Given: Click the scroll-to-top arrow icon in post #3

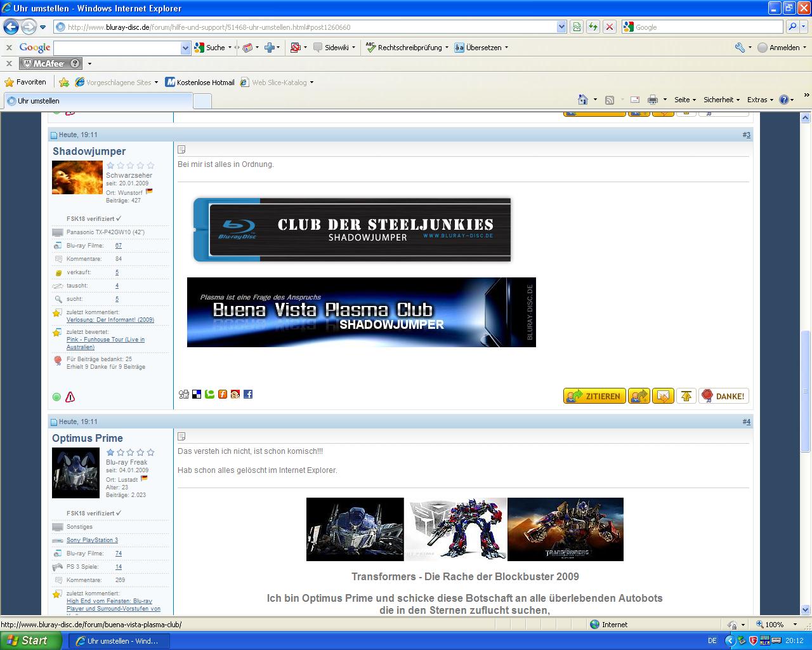Looking at the screenshot, I should pyautogui.click(x=686, y=396).
